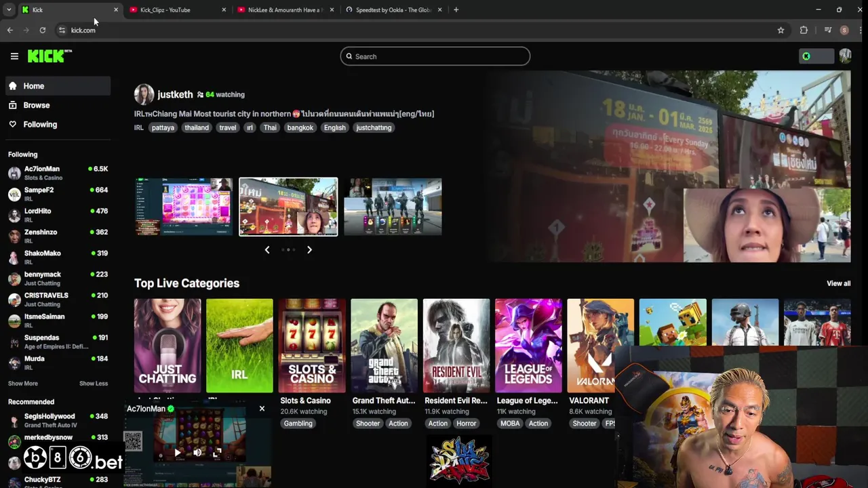Viewport: 868px width, 488px height.
Task: Add a new browser tab
Action: tap(456, 9)
